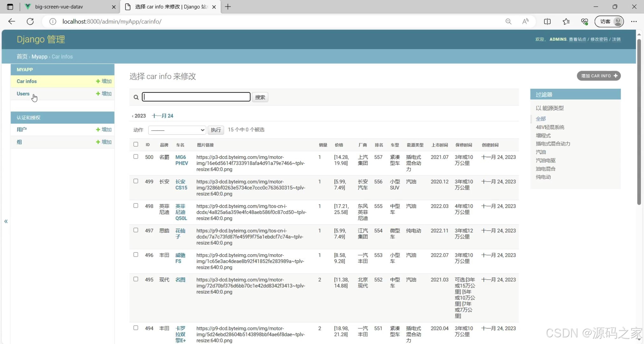Viewport: 644px width, 344px height.
Task: Collapse the sidebar with double-chevron
Action: 6,221
